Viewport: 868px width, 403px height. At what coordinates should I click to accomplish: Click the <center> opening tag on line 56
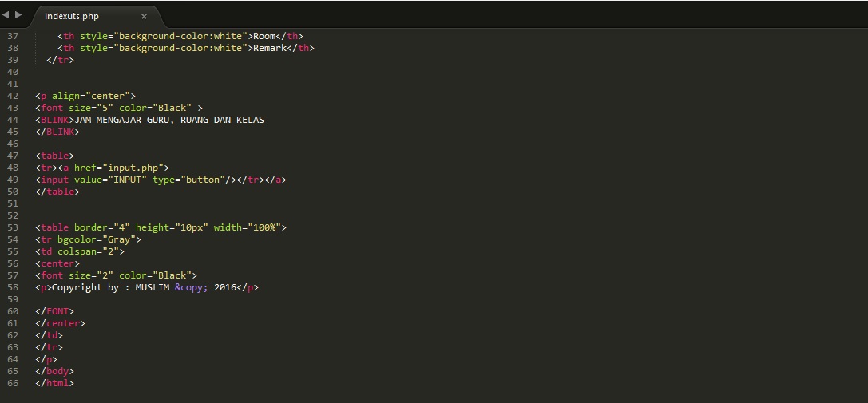point(57,263)
